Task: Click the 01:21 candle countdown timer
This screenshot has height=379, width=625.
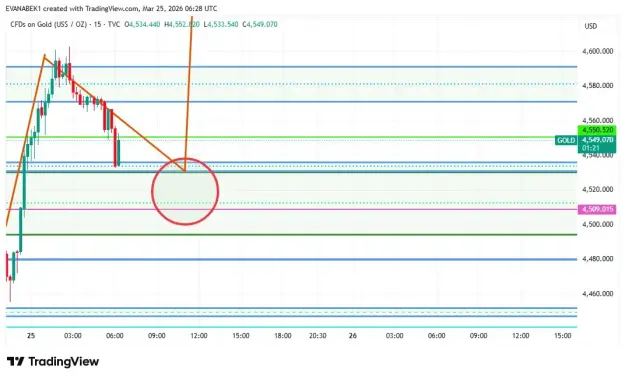Action: click(590, 148)
